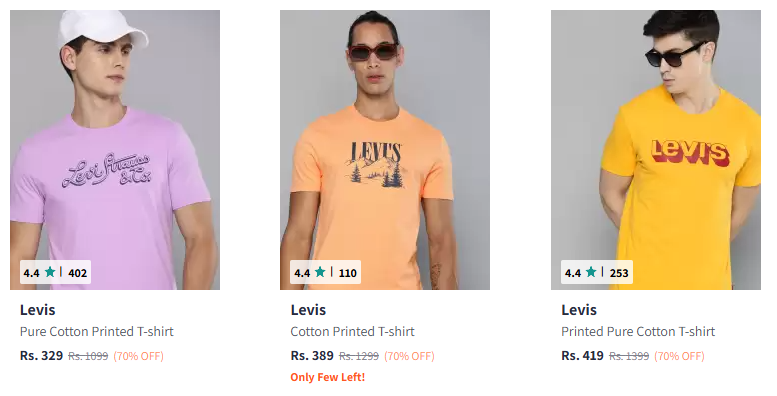777x396 pixels.
Task: Click the 4.4 rating badge with 253 reviews
Action: tap(597, 272)
